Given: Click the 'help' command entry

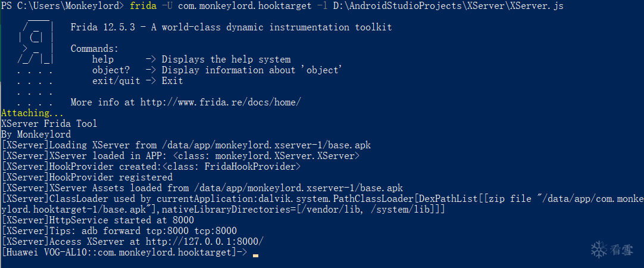Looking at the screenshot, I should coord(103,60).
